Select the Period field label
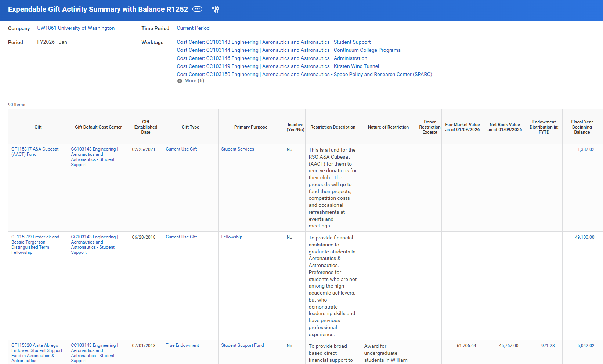The height and width of the screenshot is (364, 603). [15, 43]
